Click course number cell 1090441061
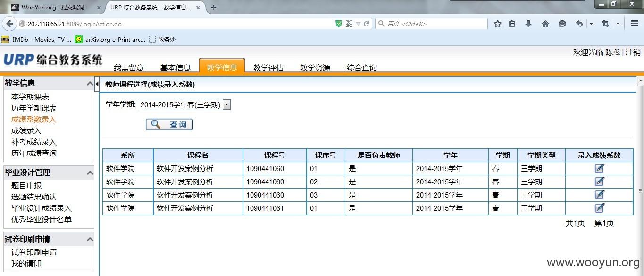Viewport: 644px width, 276px height. (x=275, y=208)
